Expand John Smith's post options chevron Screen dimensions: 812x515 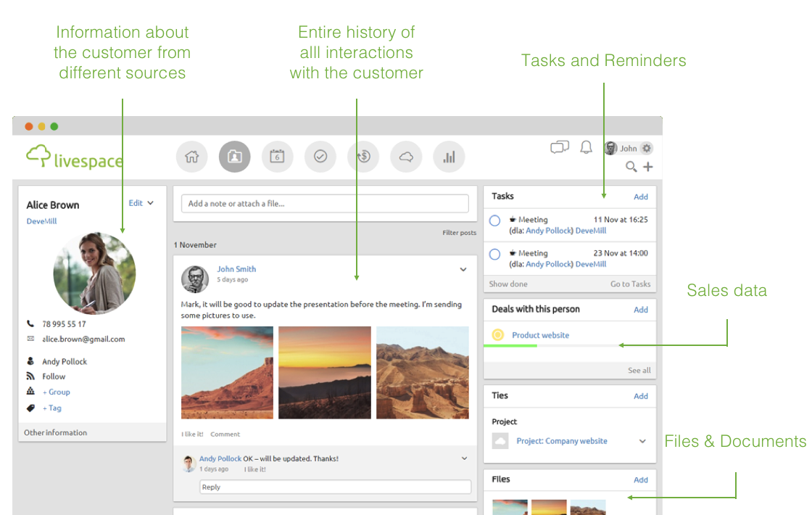click(463, 268)
